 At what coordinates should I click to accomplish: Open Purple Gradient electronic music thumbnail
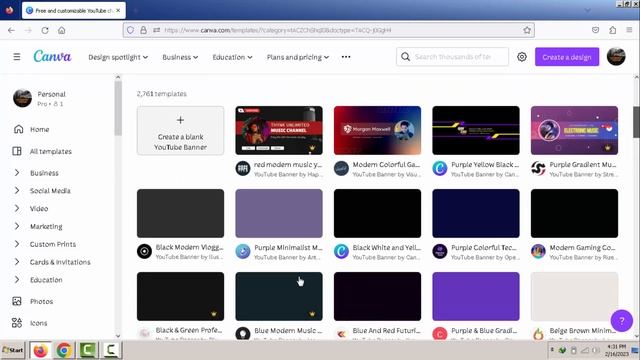(x=574, y=131)
